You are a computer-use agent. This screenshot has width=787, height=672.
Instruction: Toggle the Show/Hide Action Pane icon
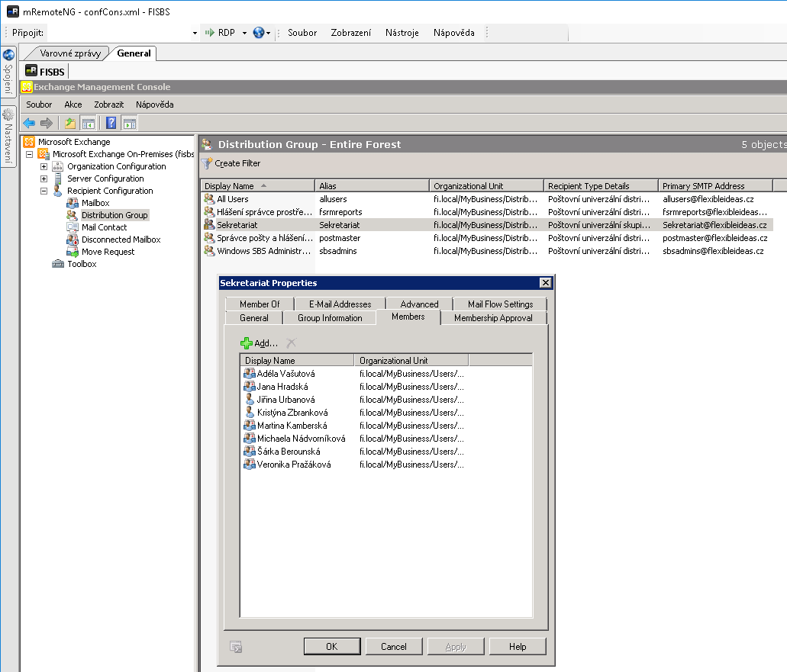tap(130, 123)
